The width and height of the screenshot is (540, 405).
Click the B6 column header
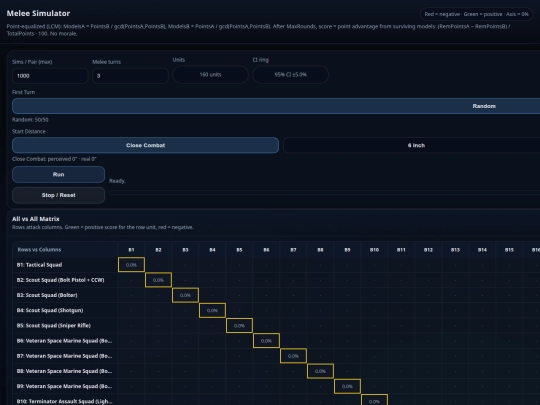pyautogui.click(x=266, y=250)
